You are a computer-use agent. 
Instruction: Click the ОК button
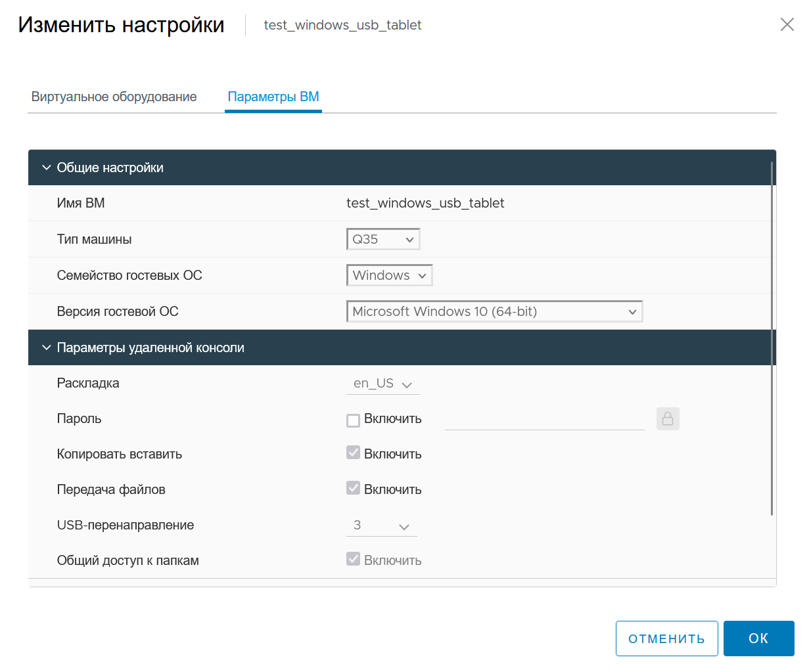tap(759, 638)
